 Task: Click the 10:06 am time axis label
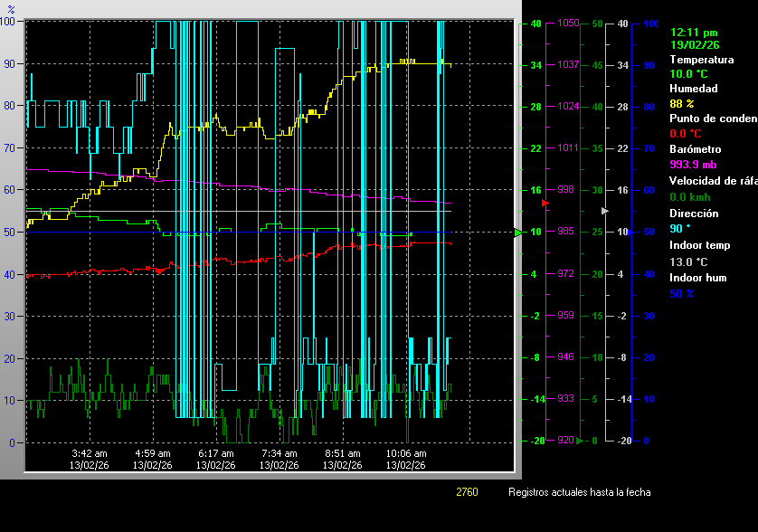[x=406, y=453]
